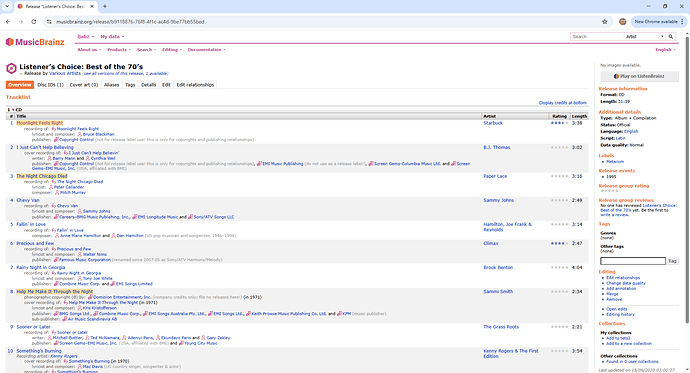Image resolution: width=690 pixels, height=373 pixels.
Task: Submit with the Tag button
Action: 672,261
